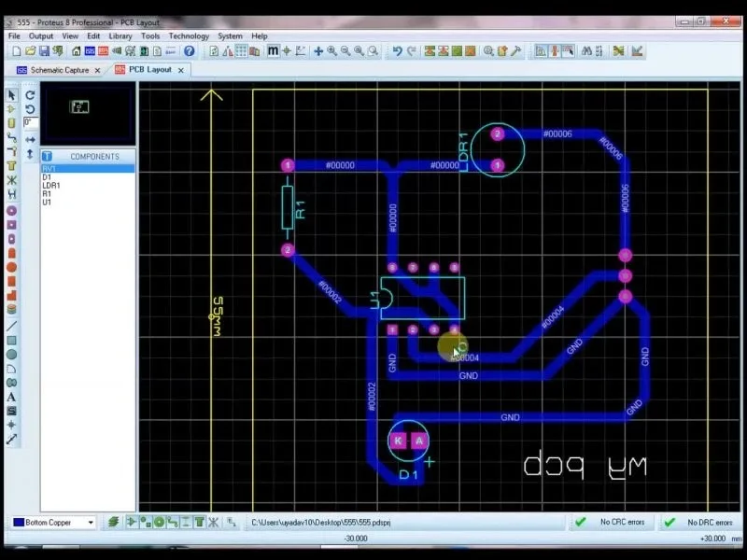Image resolution: width=747 pixels, height=560 pixels.
Task: Select D1 in the components list
Action: (88, 177)
